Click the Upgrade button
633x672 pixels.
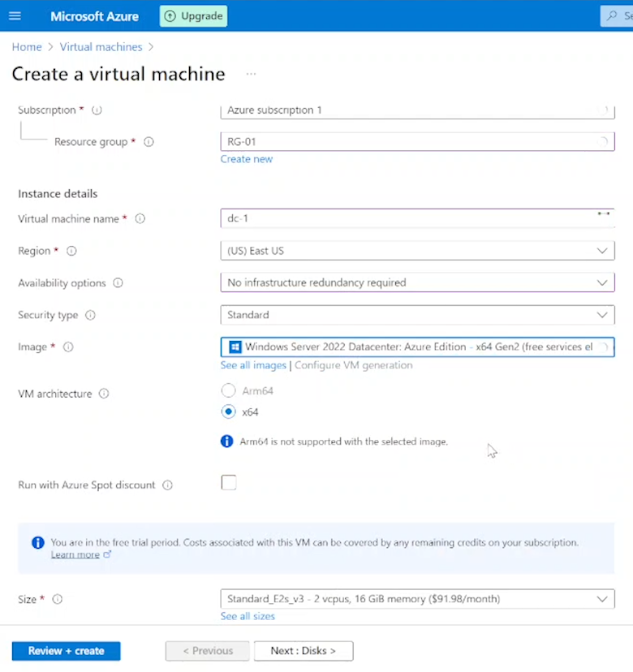tap(193, 16)
